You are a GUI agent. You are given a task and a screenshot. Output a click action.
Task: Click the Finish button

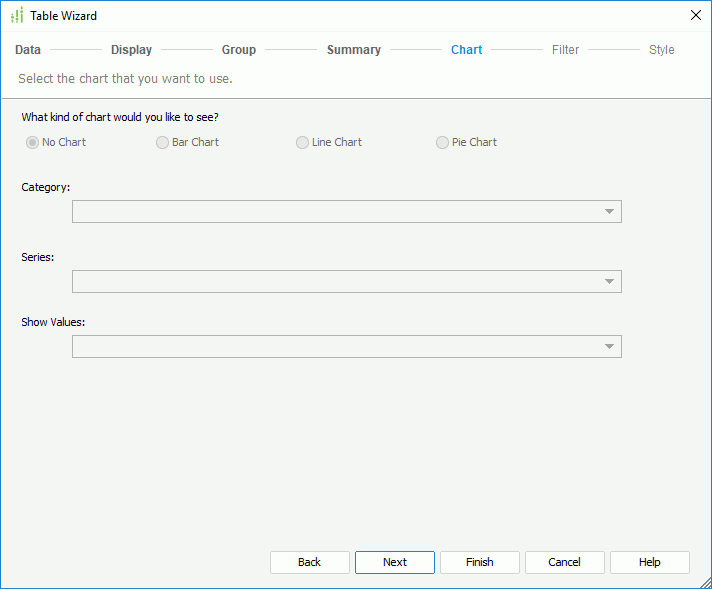[480, 562]
